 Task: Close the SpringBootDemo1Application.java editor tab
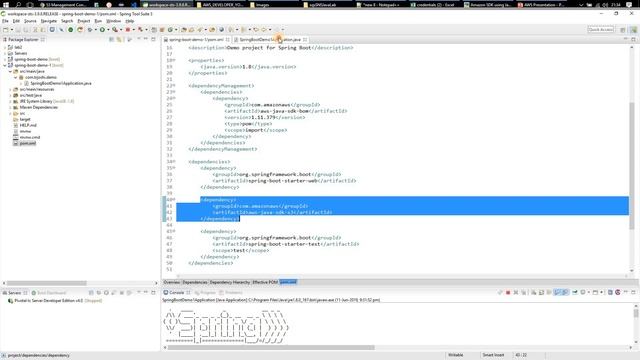(x=305, y=40)
